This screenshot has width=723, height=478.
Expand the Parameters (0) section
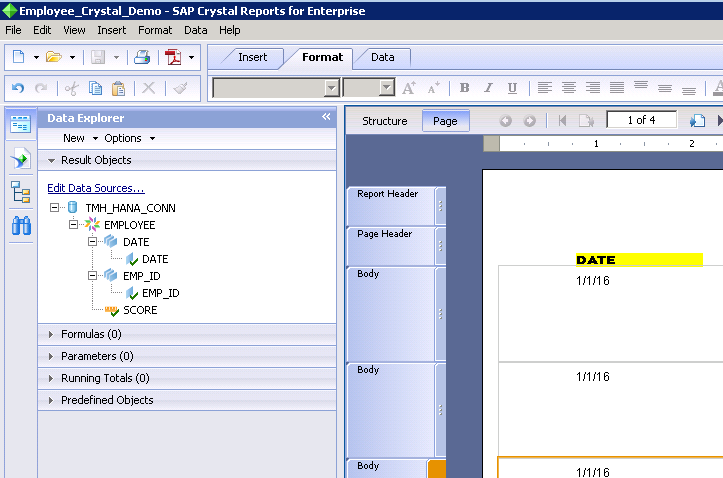pos(51,356)
